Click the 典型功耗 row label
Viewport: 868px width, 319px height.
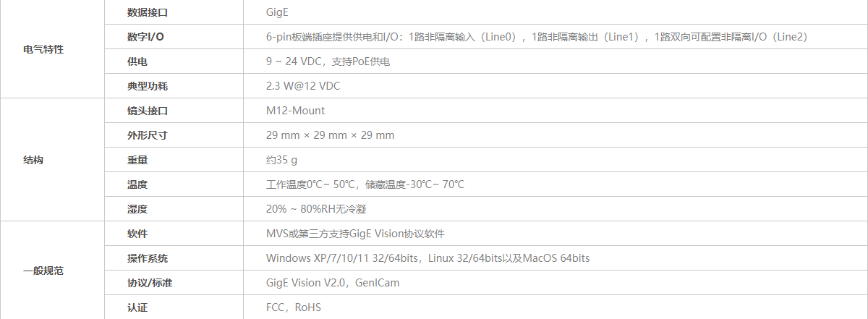coord(148,86)
